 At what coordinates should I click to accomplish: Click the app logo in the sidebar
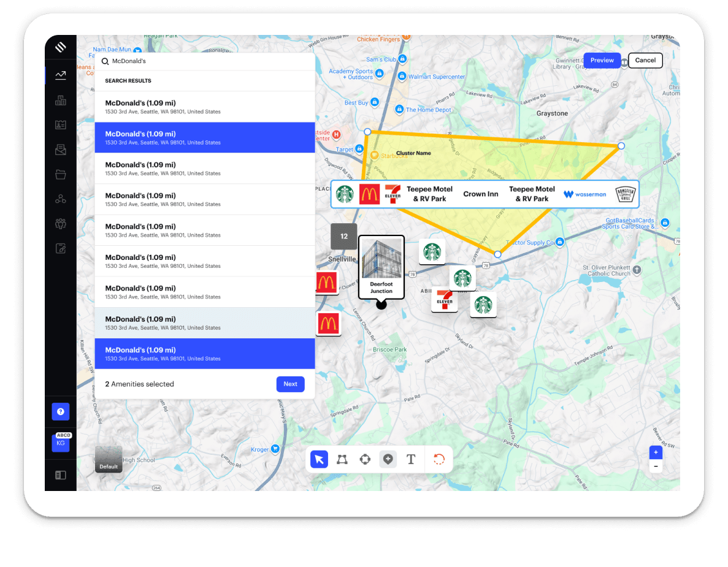[60, 47]
